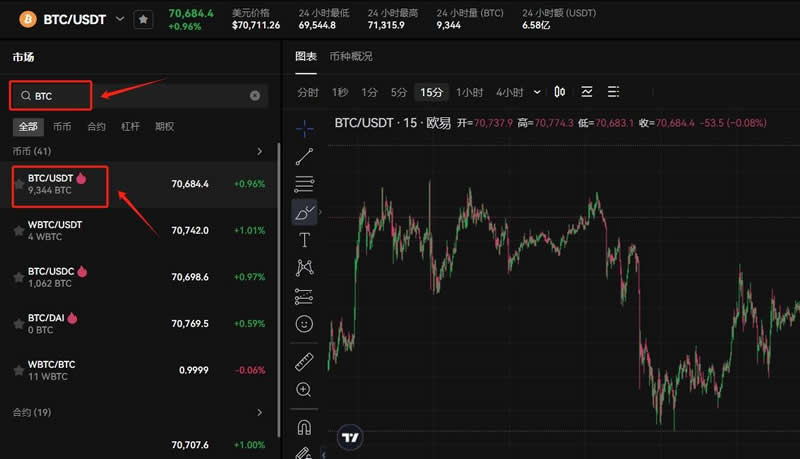Select the 1小时 timeframe button
Viewport: 800px width, 459px height.
(x=469, y=92)
